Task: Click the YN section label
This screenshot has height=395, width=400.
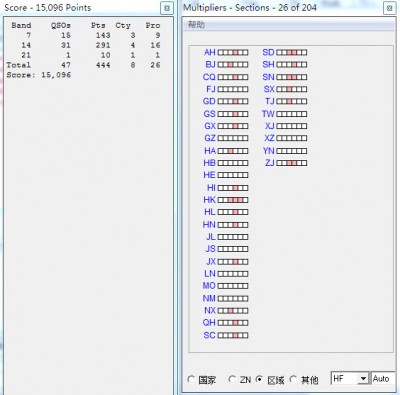Action: 268,151
